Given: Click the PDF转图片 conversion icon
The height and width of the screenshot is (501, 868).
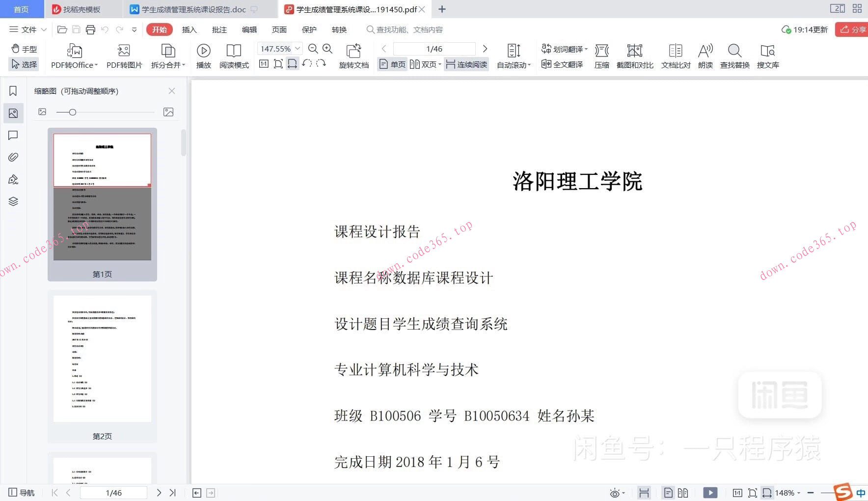Looking at the screenshot, I should tap(123, 56).
